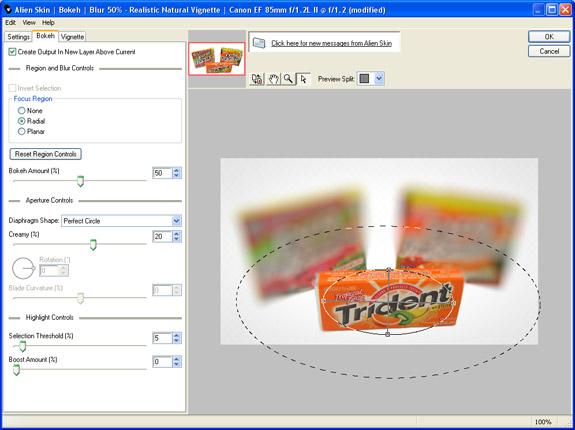This screenshot has height=430, width=575.
Task: Click the Rotation value field
Action: coord(49,271)
